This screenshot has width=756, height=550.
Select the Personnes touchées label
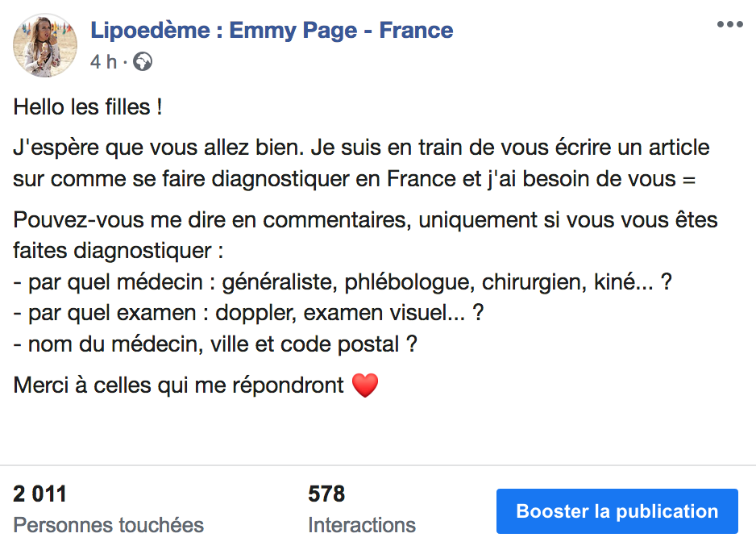point(109,525)
